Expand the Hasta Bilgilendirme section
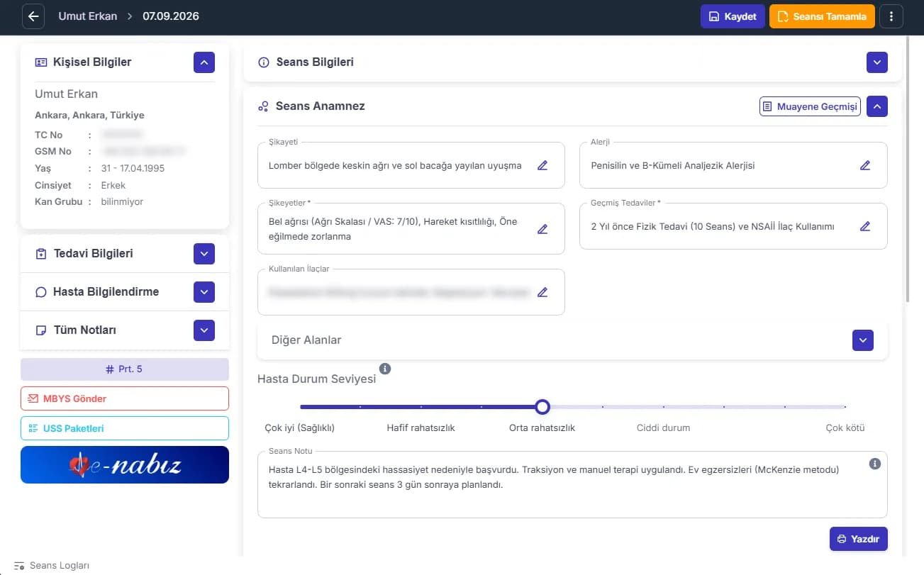Image resolution: width=924 pixels, height=575 pixels. coord(204,292)
